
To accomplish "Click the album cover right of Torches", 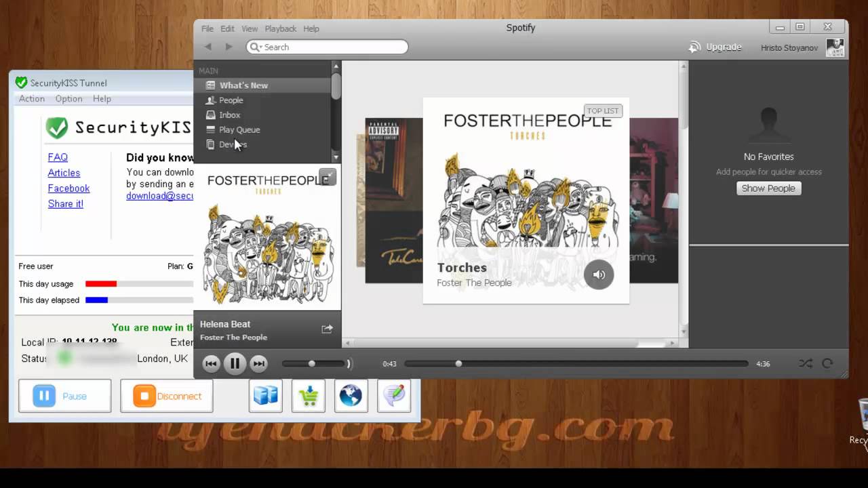I will point(654,201).
